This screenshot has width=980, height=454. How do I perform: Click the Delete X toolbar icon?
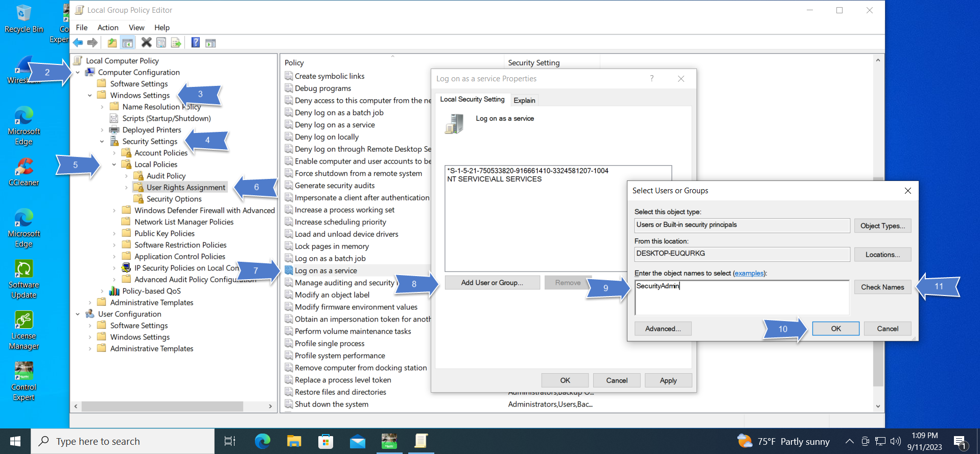click(x=147, y=42)
